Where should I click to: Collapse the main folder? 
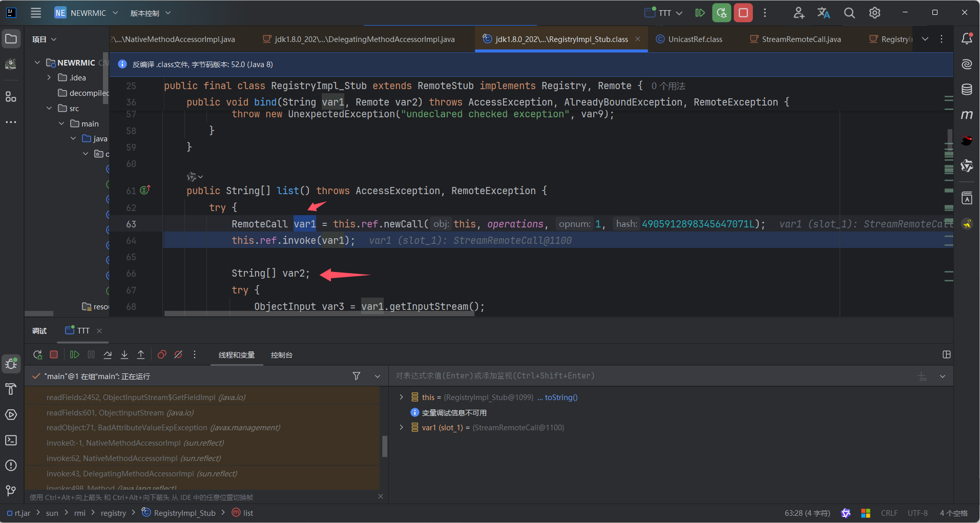tap(61, 123)
